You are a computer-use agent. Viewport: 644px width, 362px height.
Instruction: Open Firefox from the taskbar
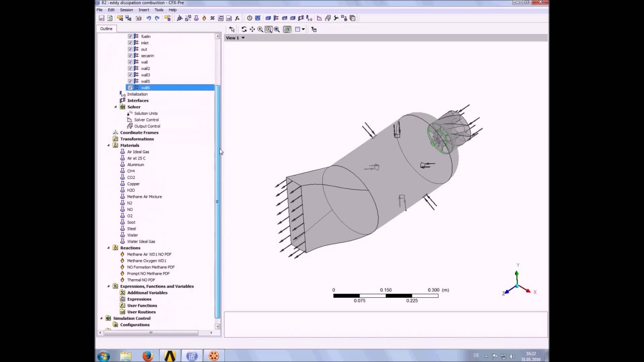[x=148, y=356]
